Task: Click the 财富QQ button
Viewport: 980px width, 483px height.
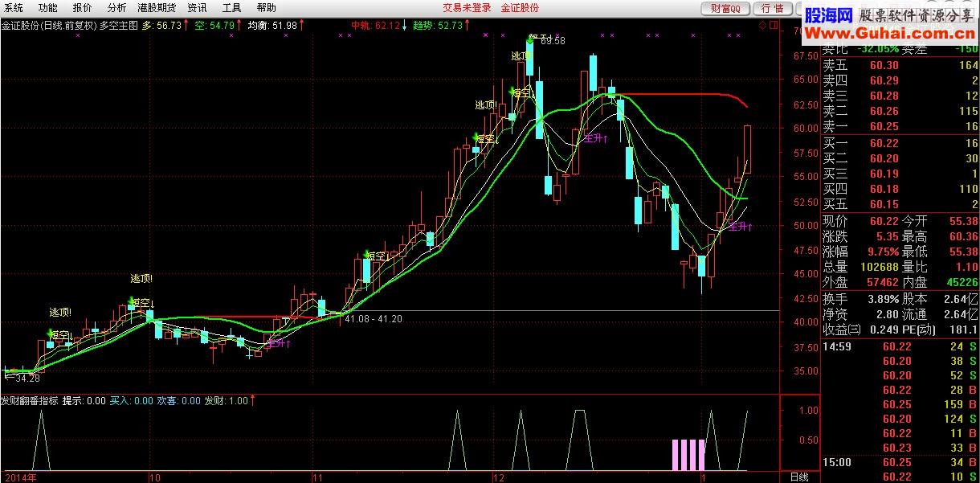Action: coord(726,8)
